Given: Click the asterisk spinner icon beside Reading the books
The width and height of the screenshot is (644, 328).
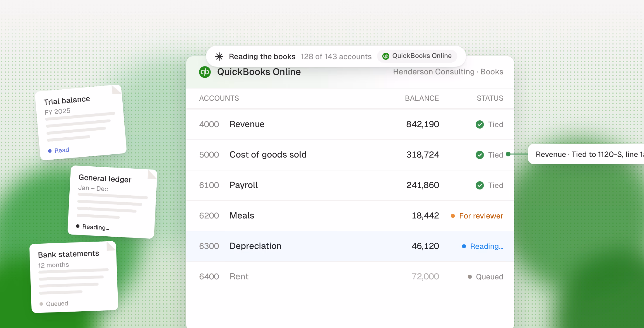Looking at the screenshot, I should coord(219,57).
